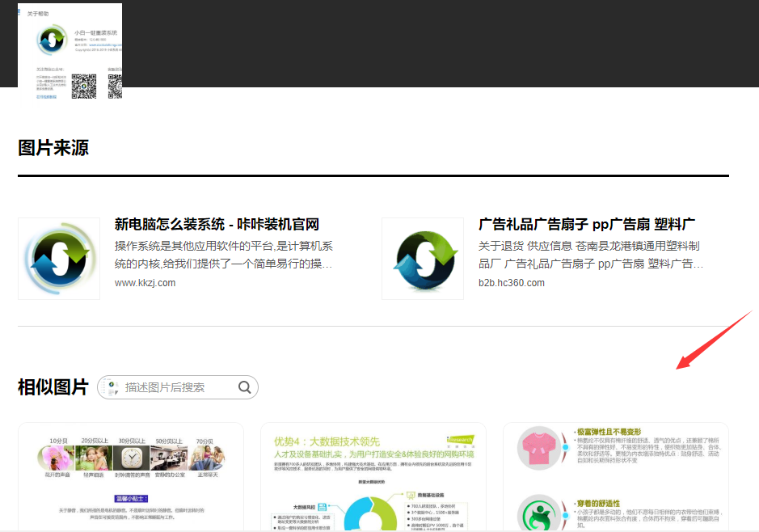Click the magnifier icon in similar-images search
The image size is (759, 532).
point(244,387)
